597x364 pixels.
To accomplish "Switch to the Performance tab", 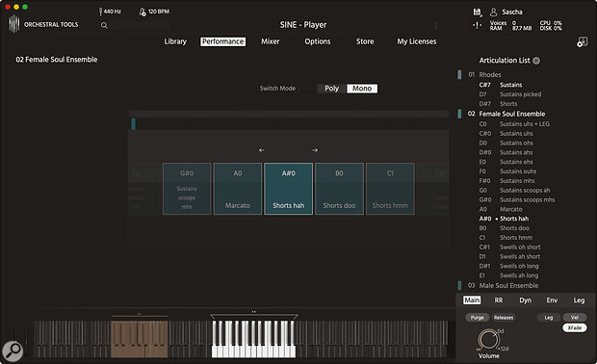I will (222, 41).
